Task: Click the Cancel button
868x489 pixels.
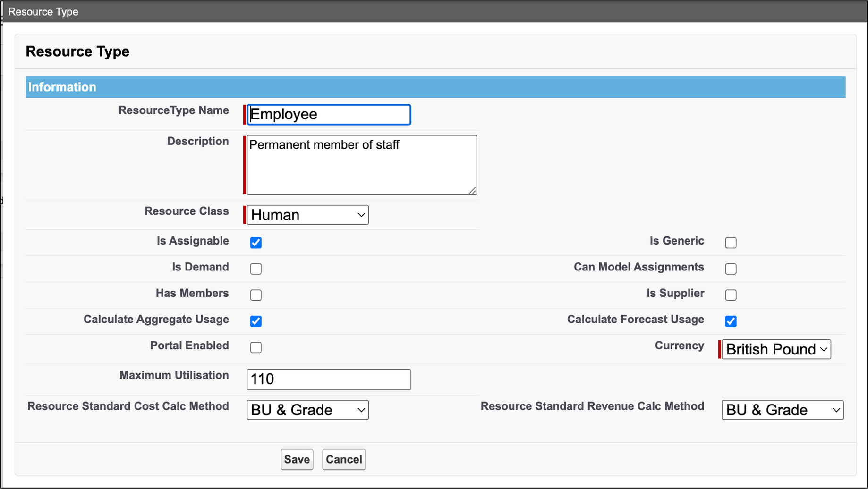Action: (x=344, y=459)
